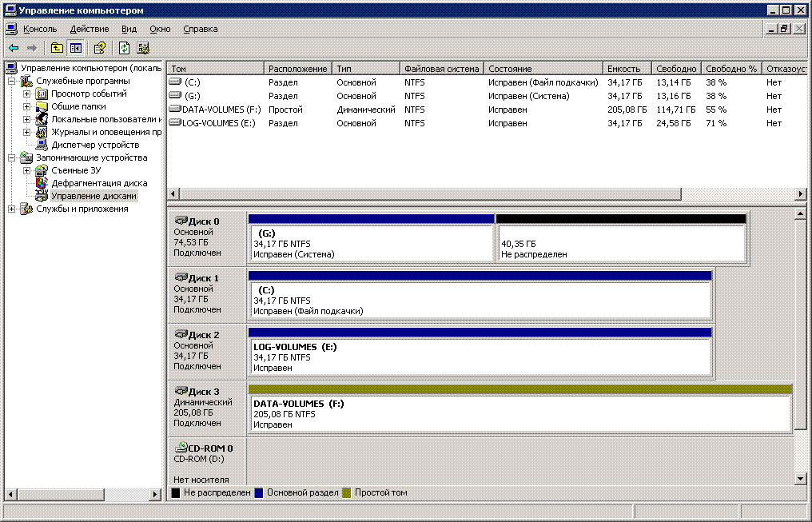Expand the Съемные ЗУ node
812x522 pixels.
(x=27, y=170)
